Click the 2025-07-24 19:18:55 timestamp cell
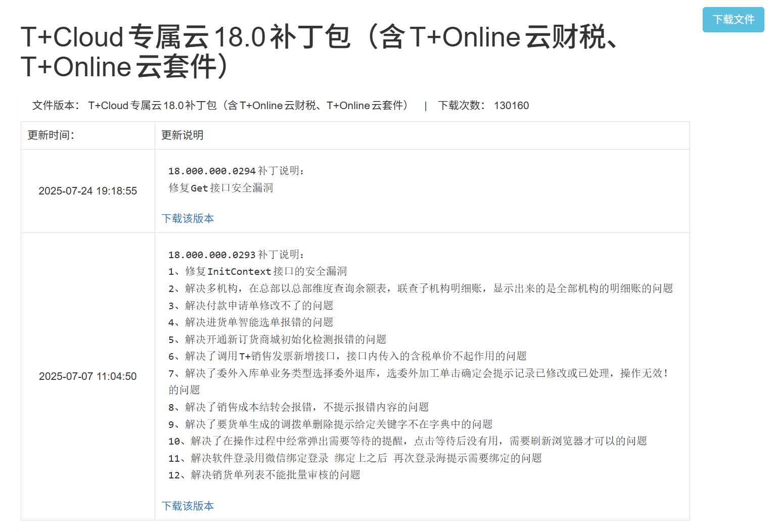This screenshot has width=776, height=532. point(88,191)
